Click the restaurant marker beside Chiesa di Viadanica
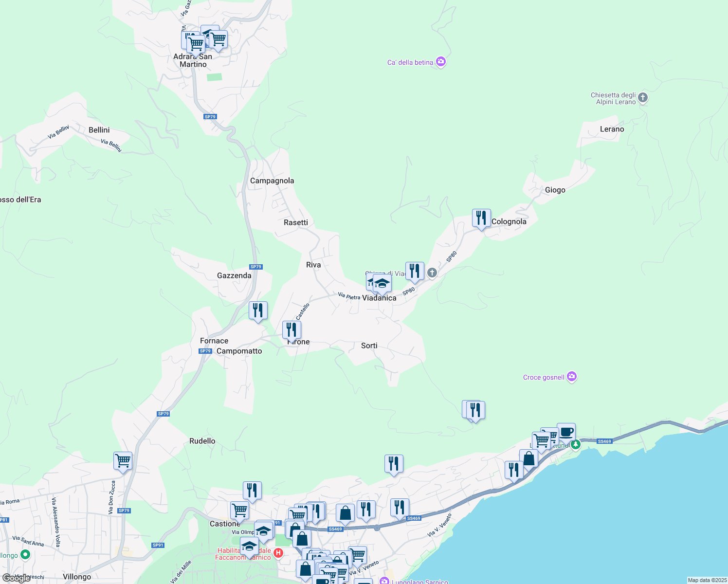The width and height of the screenshot is (728, 584). coord(415,272)
